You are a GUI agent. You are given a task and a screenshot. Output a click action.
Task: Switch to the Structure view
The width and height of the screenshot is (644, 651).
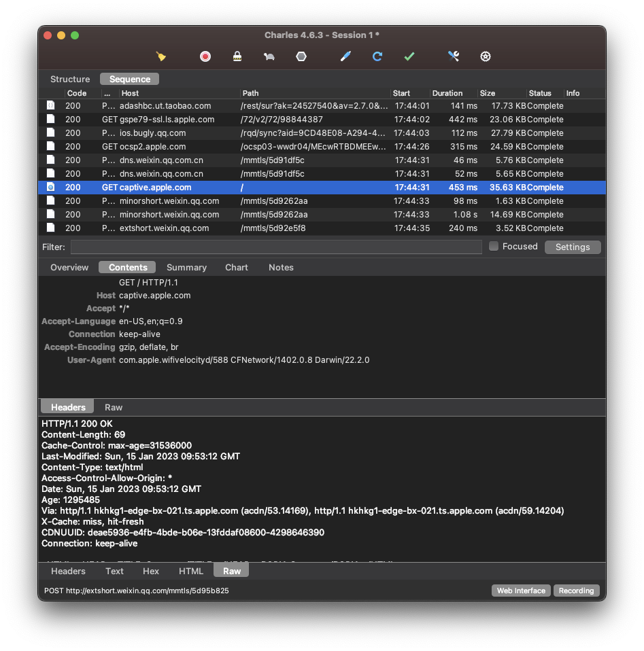click(70, 80)
